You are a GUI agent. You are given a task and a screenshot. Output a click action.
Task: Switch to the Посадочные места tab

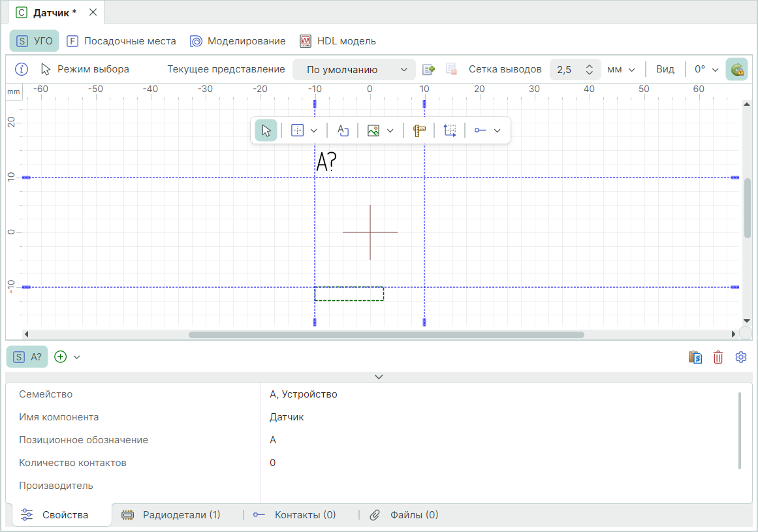pos(121,41)
